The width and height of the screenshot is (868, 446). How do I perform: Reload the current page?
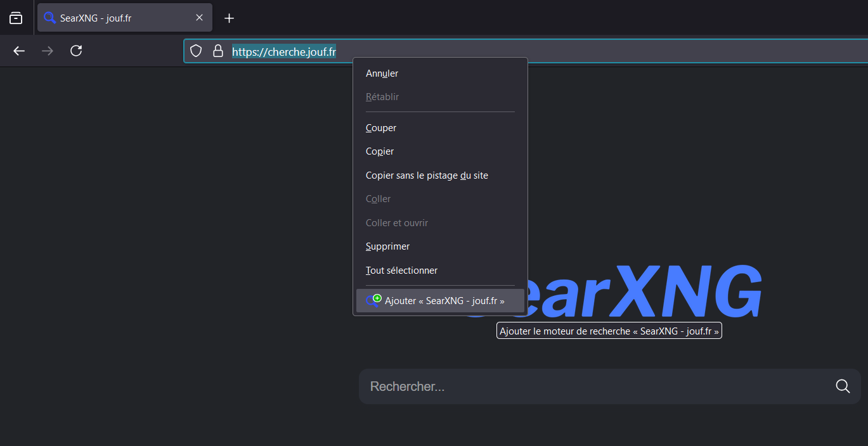(76, 51)
